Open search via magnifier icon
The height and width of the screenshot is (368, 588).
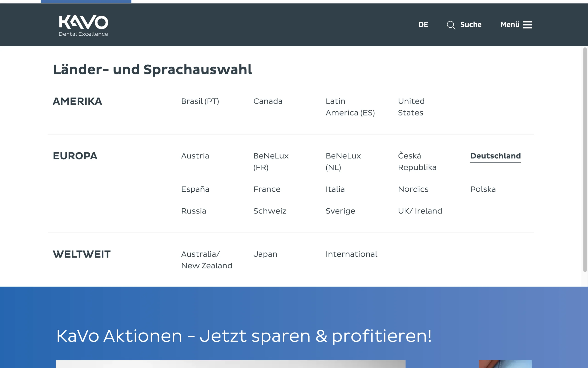click(x=451, y=25)
